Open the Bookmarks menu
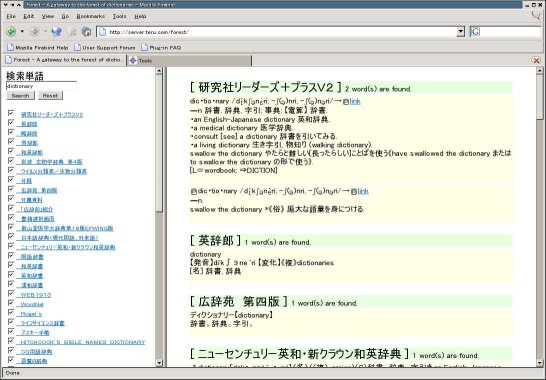The height and width of the screenshot is (380, 546). point(91,16)
